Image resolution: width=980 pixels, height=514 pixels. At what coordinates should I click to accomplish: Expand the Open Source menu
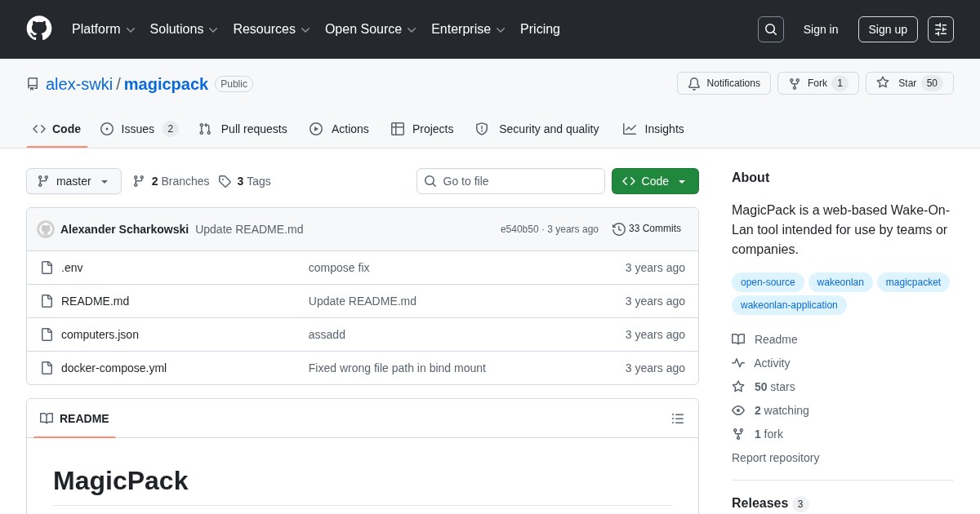point(371,29)
